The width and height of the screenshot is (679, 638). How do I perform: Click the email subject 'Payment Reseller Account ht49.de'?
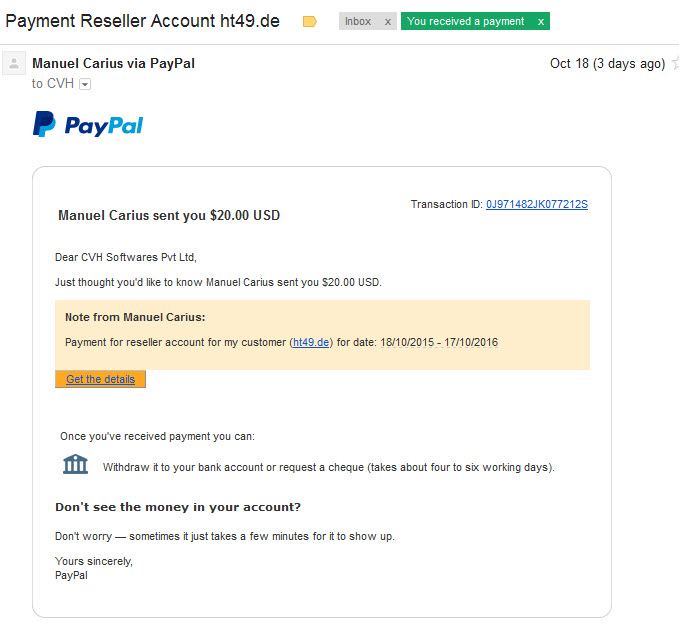[x=142, y=21]
